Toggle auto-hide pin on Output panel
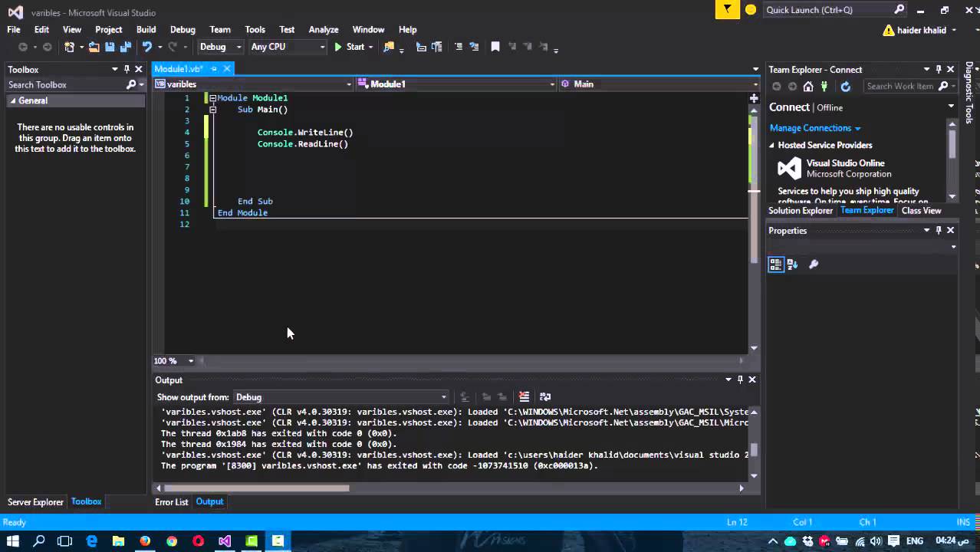 pyautogui.click(x=740, y=379)
